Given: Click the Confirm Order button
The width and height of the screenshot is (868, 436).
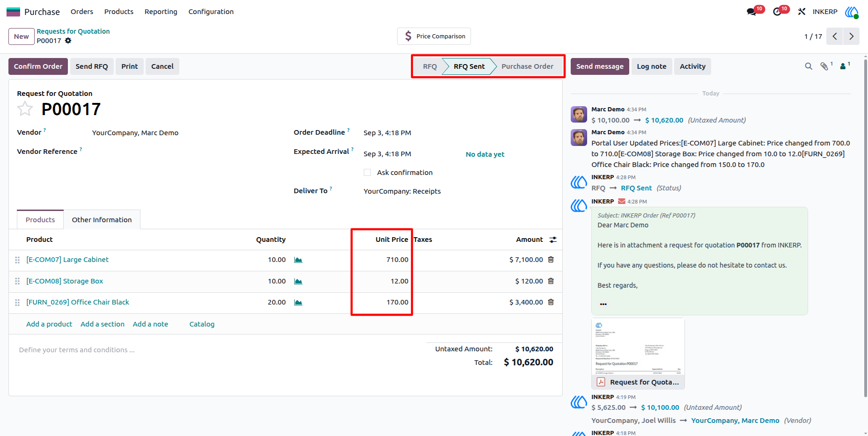Looking at the screenshot, I should (x=38, y=66).
